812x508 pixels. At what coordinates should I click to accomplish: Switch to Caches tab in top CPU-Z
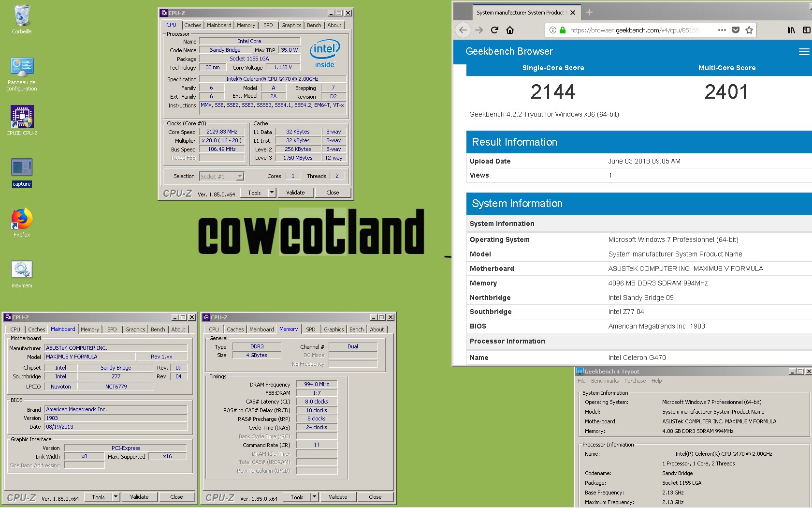click(x=192, y=25)
